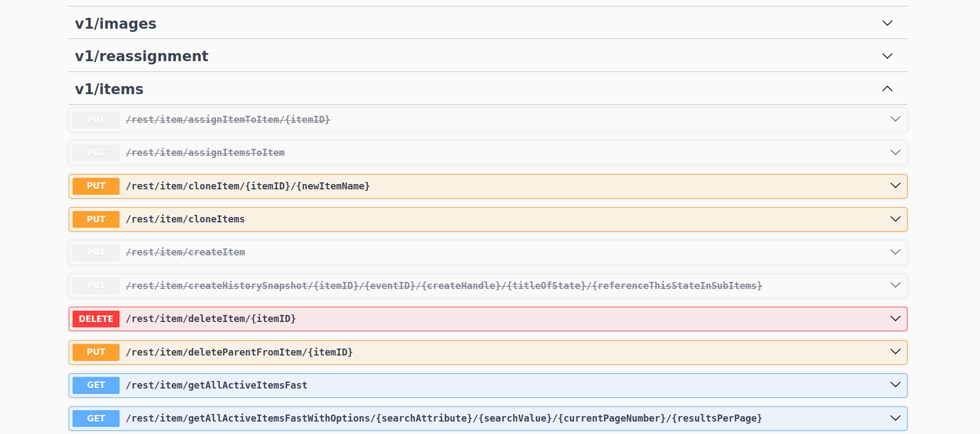Click the v1/reassignment section heading
This screenshot has width=980, height=434.
pos(141,56)
